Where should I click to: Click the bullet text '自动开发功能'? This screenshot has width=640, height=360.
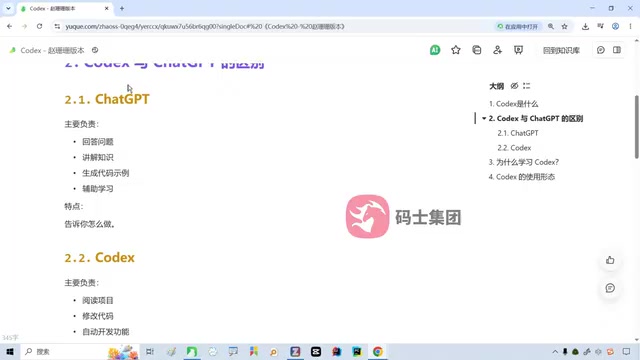tap(106, 332)
